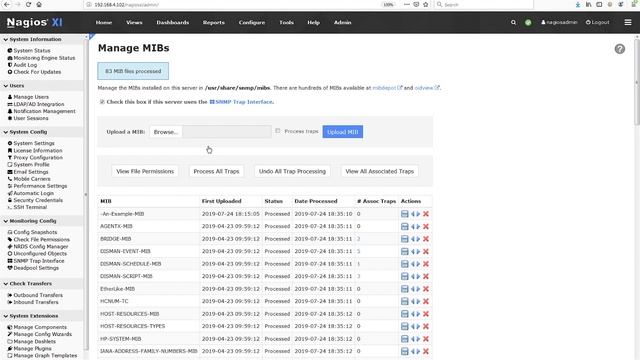Viewport: 640px width, 360px height.
Task: Open the Configure menu
Action: tap(252, 22)
